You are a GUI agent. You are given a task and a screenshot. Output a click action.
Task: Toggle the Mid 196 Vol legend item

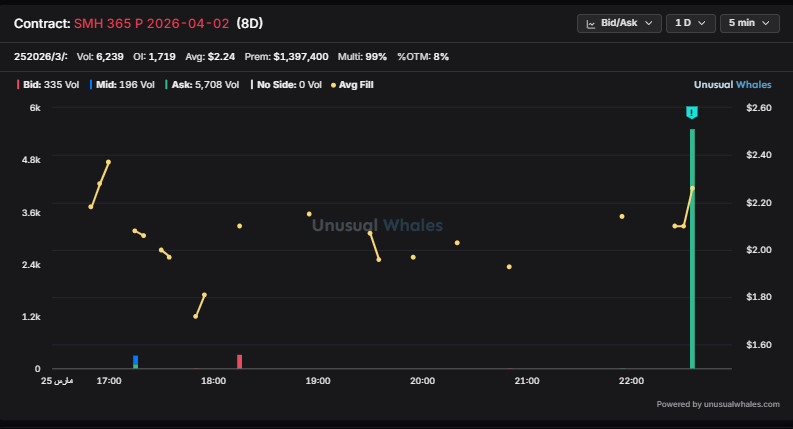click(x=122, y=85)
